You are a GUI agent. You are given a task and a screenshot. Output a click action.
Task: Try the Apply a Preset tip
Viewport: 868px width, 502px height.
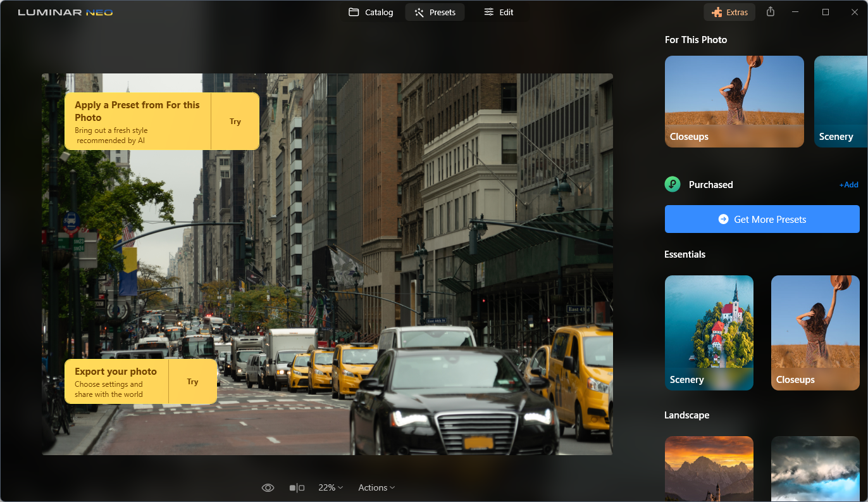click(235, 122)
